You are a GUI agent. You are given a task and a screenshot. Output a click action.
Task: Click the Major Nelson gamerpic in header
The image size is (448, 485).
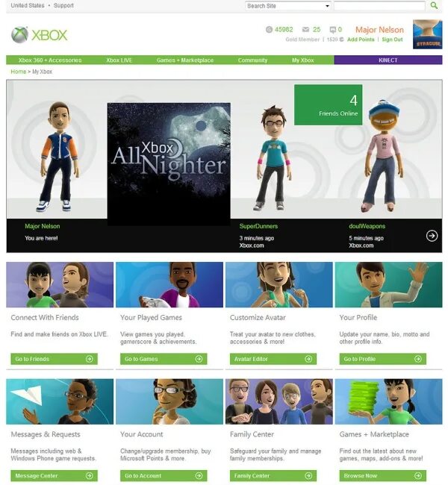click(x=427, y=34)
